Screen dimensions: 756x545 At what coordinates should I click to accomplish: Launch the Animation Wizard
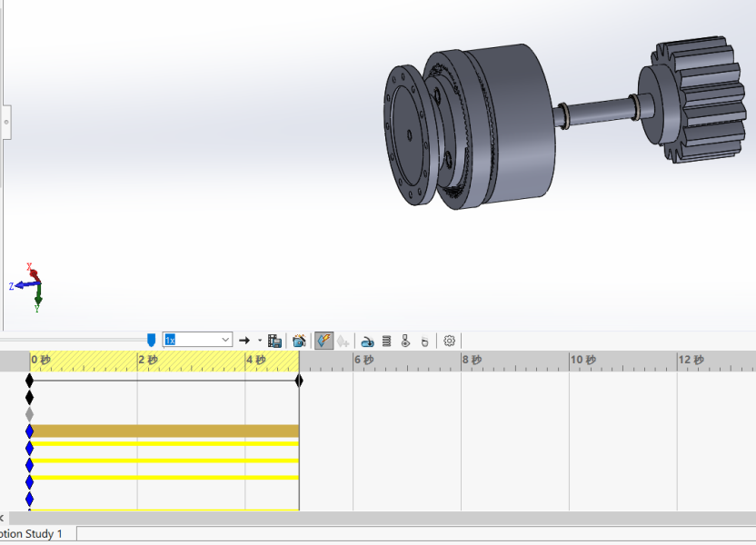coord(299,341)
